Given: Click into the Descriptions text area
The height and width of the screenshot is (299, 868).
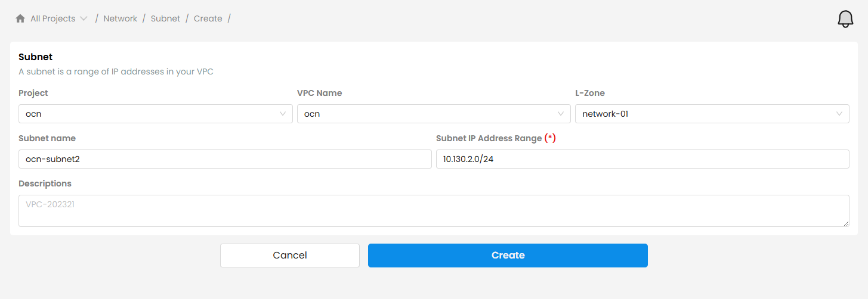Looking at the screenshot, I should pos(434,211).
